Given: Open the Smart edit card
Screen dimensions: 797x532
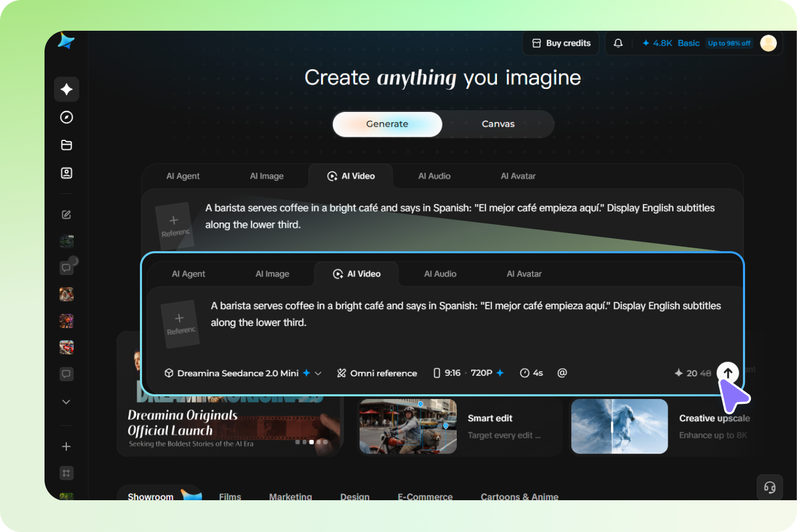Looking at the screenshot, I should [x=460, y=427].
